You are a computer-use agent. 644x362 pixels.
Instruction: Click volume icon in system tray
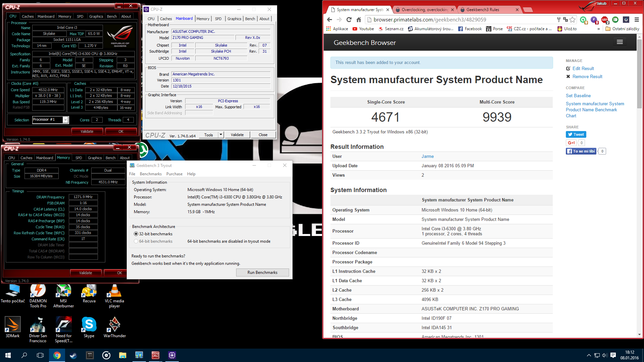tap(605, 355)
